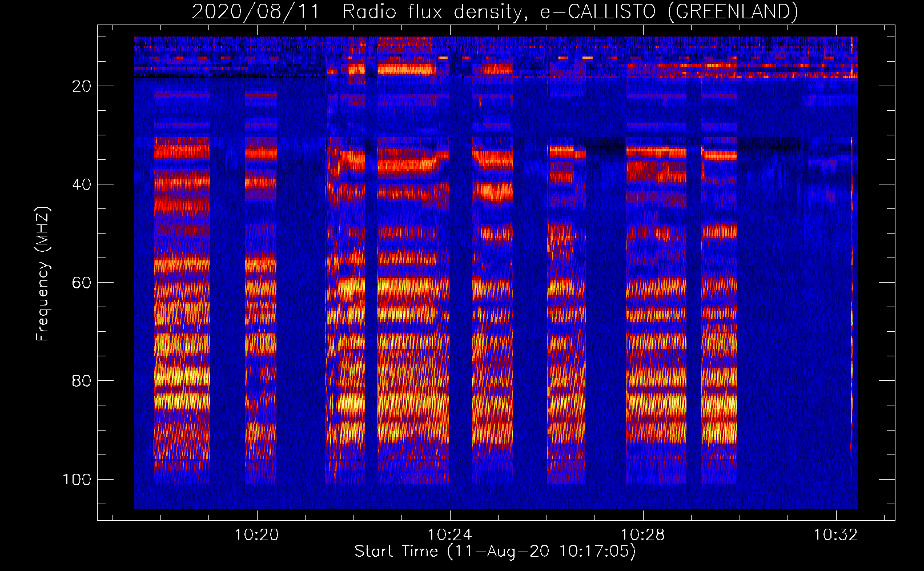Viewport: 924px width, 571px height.
Task: Click the 80 MHz frequency tick label
Action: pyautogui.click(x=82, y=381)
